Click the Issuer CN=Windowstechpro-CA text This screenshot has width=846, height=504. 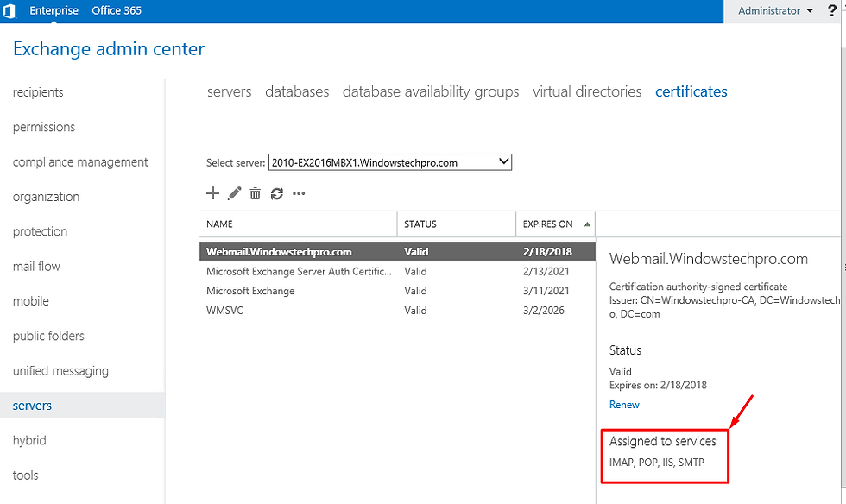[x=724, y=307]
